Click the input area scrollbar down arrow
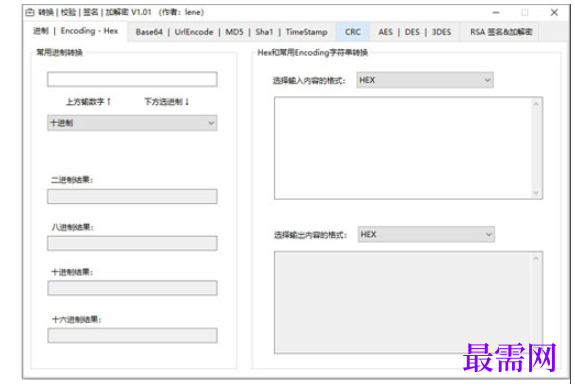This screenshot has height=389, width=575. tap(536, 192)
